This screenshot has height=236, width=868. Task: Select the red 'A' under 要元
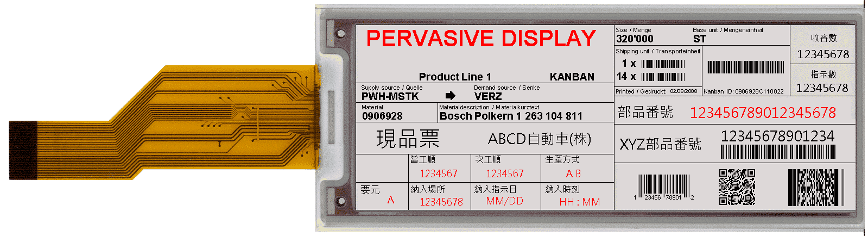(x=390, y=201)
